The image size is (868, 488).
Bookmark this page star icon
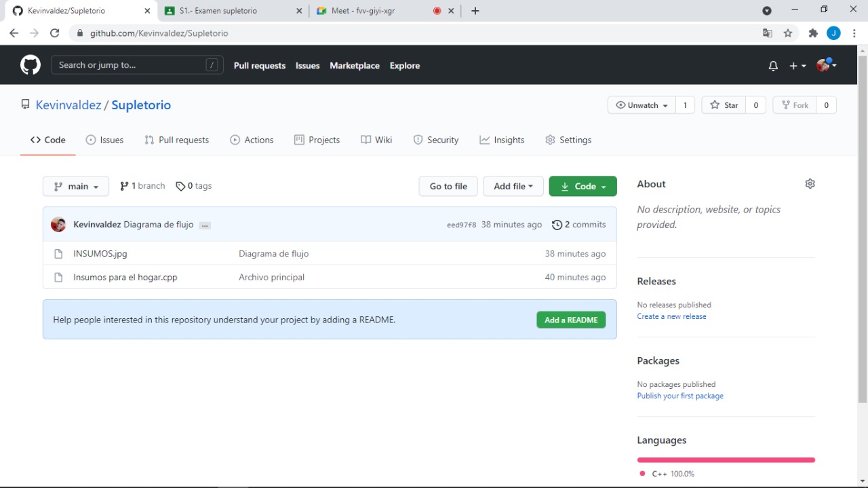[x=788, y=33]
